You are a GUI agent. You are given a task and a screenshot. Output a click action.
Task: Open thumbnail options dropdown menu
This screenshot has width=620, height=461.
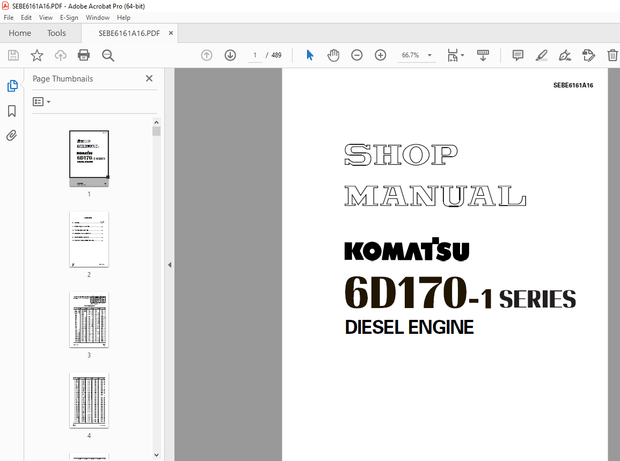pos(42,102)
